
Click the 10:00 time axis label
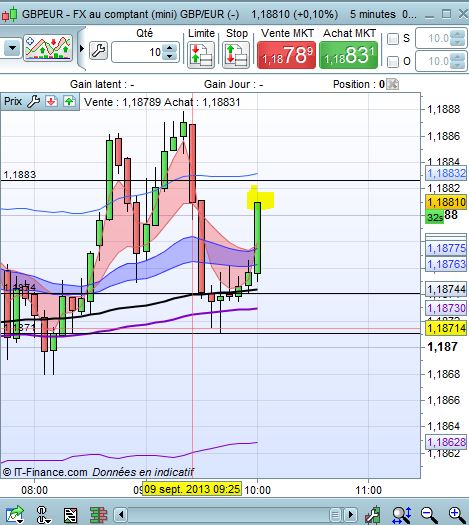click(257, 490)
